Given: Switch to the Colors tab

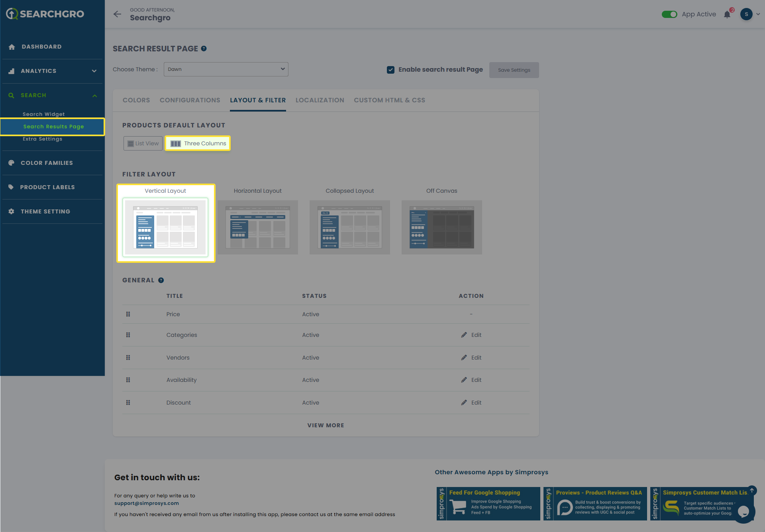Looking at the screenshot, I should tap(136, 100).
